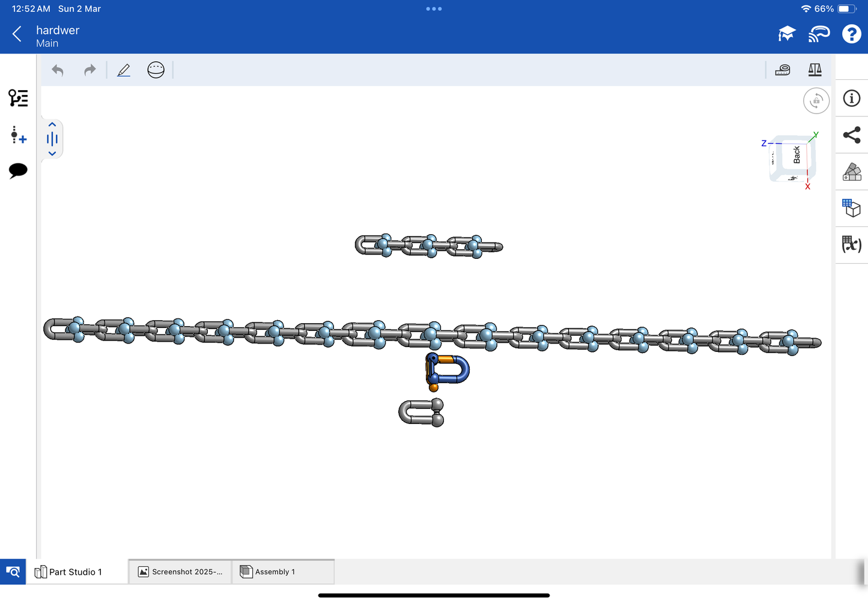Tap the Redo arrow in toolbar
Viewport: 868px width, 603px height.
90,70
